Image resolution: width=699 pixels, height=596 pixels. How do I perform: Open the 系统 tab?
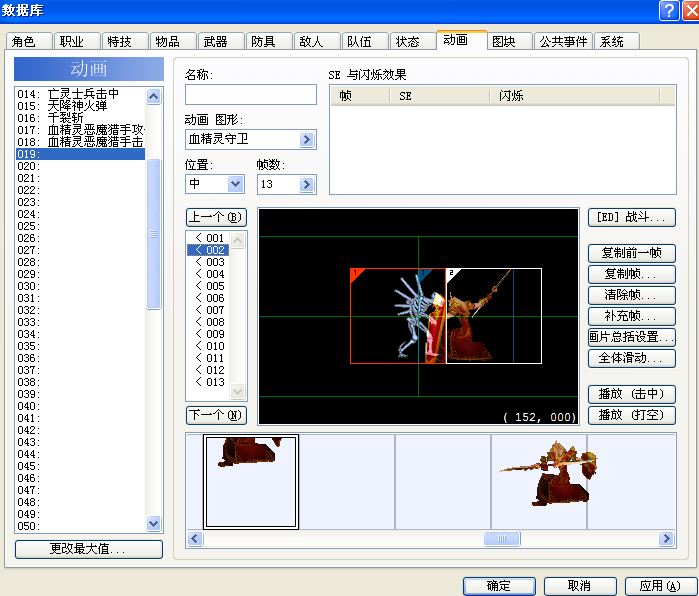[617, 41]
